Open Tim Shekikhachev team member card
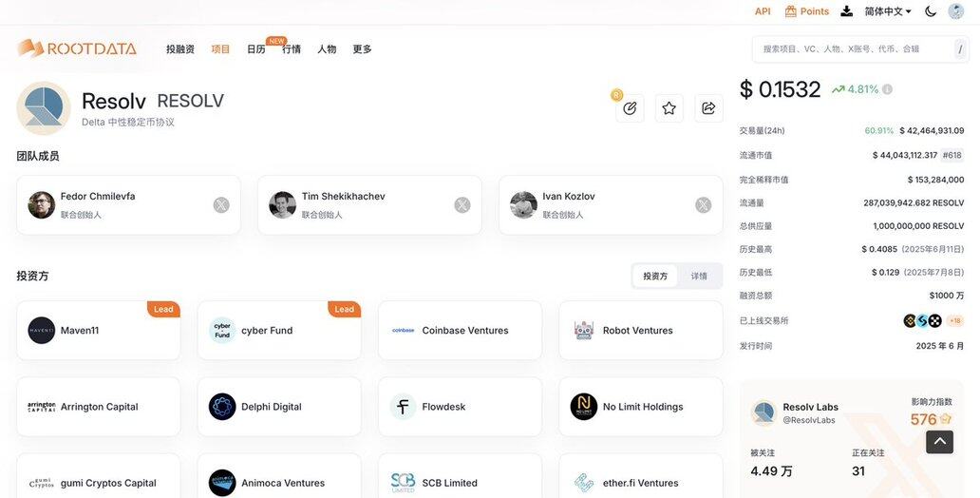Viewport: 980px width, 498px height. [x=370, y=205]
